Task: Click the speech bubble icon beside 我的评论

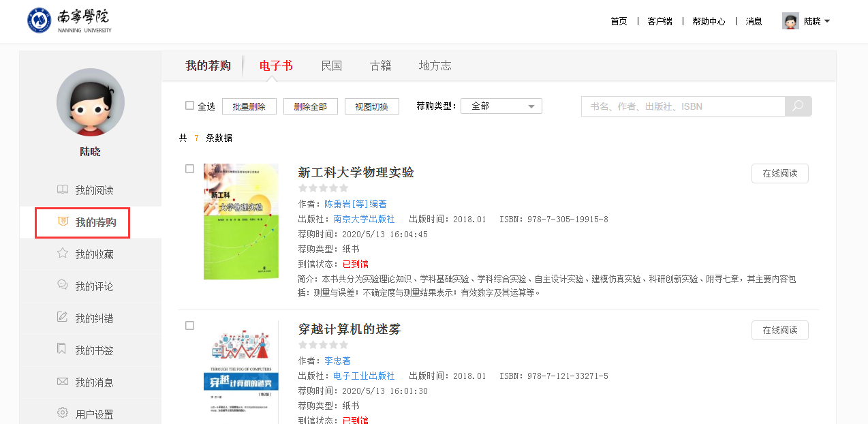Action: coord(63,286)
